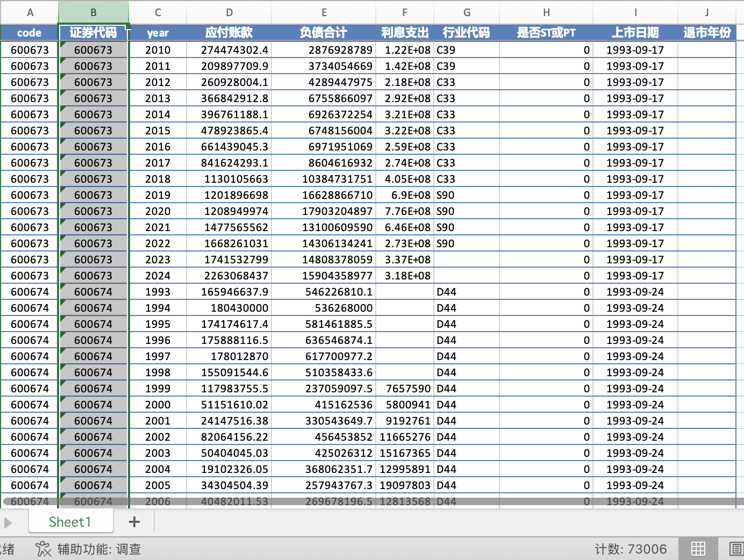Select column H header

[x=546, y=12]
